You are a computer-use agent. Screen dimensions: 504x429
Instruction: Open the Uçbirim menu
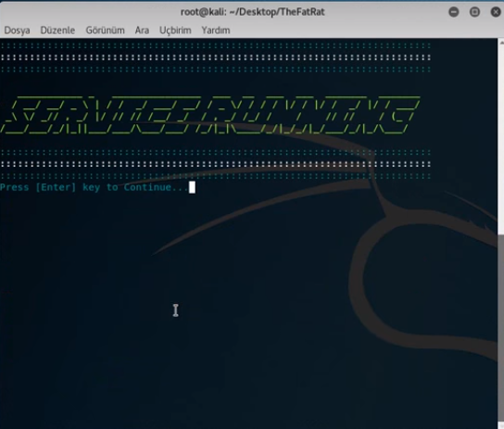[175, 31]
